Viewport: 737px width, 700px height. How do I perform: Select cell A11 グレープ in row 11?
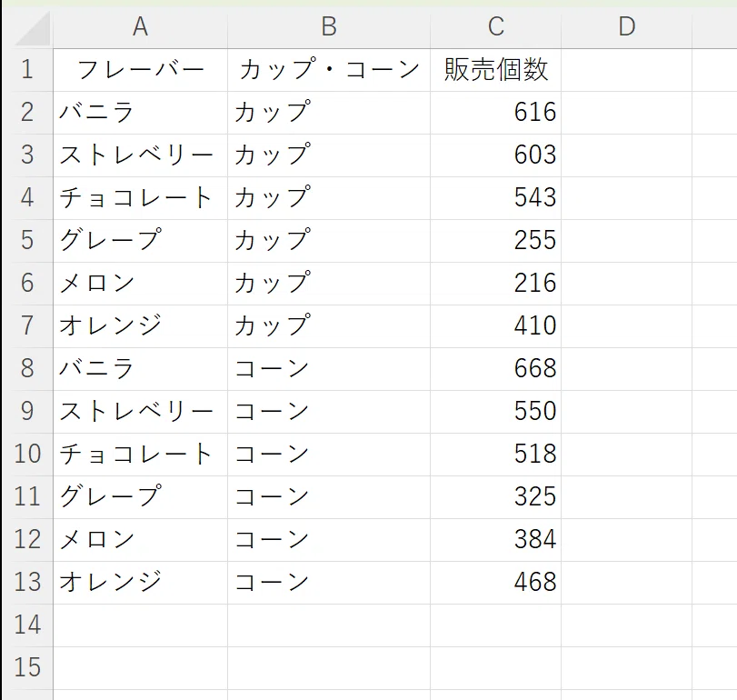(141, 498)
